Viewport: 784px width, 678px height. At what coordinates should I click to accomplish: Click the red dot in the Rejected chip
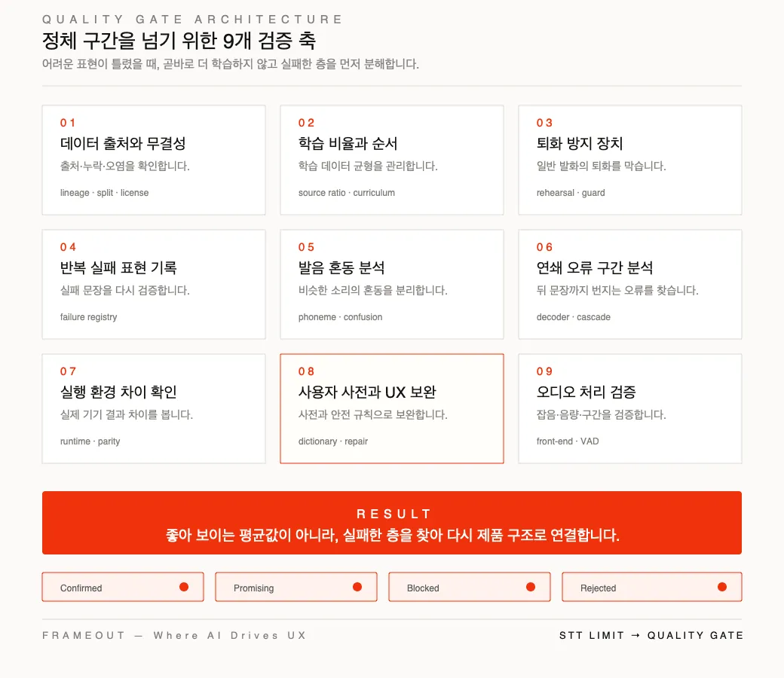tap(722, 587)
